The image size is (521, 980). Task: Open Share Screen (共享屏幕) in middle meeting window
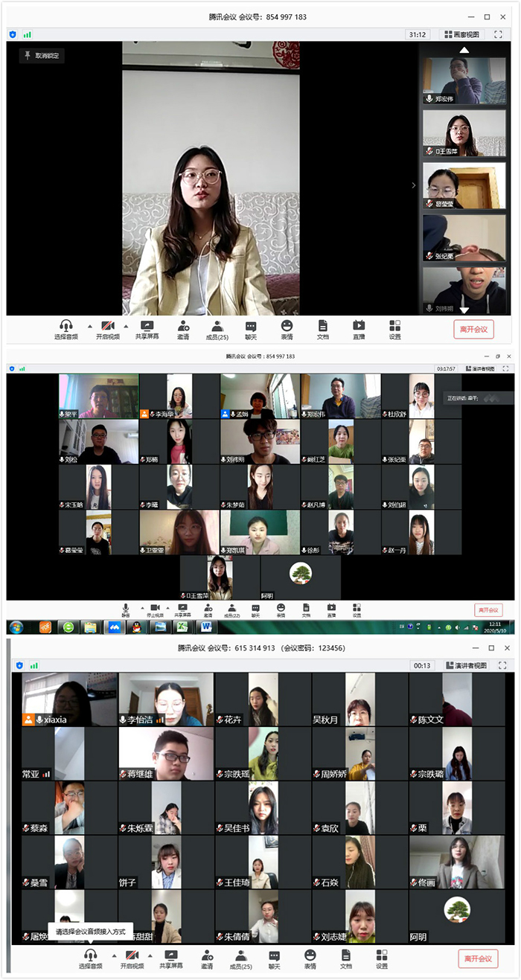[182, 611]
